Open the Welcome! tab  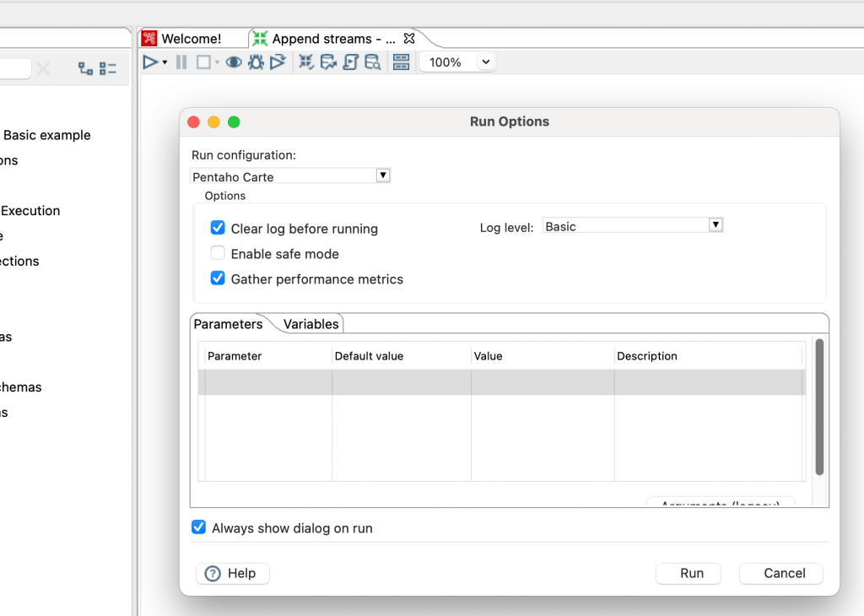pos(191,39)
